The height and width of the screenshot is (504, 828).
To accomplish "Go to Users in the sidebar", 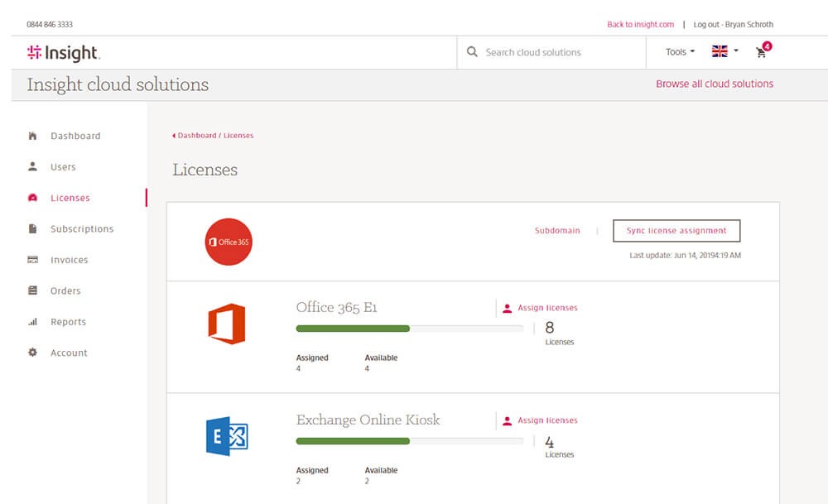I will click(x=63, y=167).
